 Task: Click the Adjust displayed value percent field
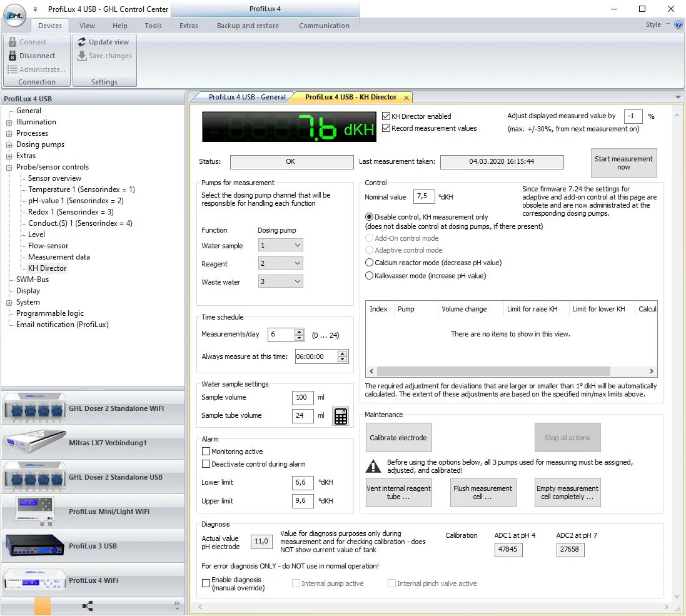point(633,116)
